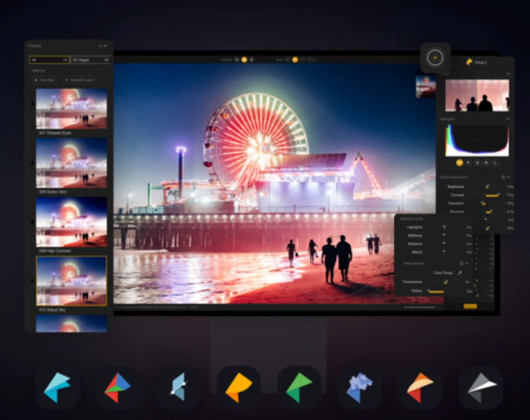The image size is (530, 420).
Task: Click the small navigator thumbnail beside canvas
Action: 426,87
